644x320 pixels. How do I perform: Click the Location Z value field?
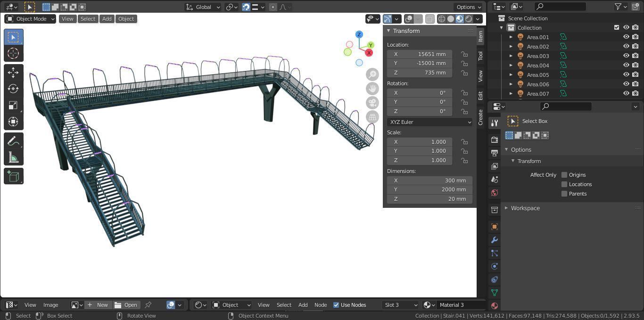[x=420, y=73]
